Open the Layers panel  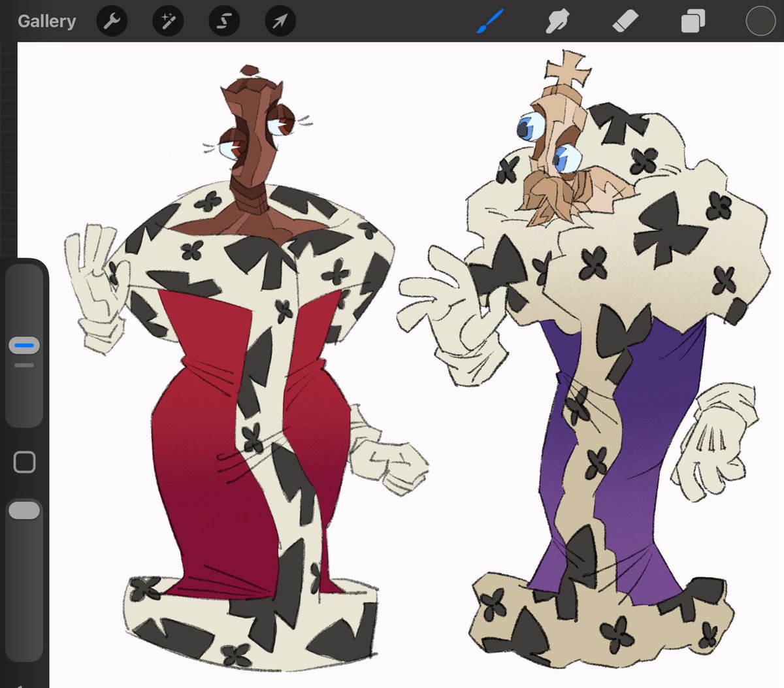click(x=693, y=22)
